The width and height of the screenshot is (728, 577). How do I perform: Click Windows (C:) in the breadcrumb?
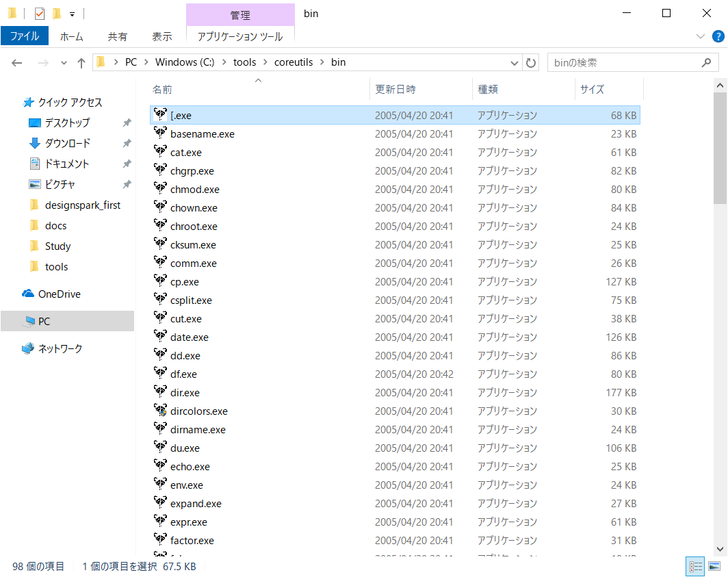[x=185, y=62]
